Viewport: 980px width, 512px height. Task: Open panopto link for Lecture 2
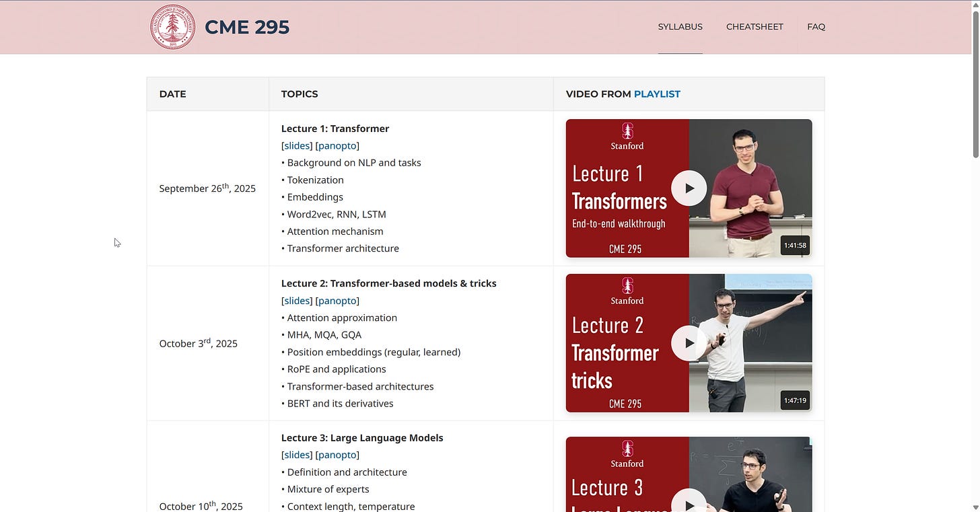click(x=337, y=301)
